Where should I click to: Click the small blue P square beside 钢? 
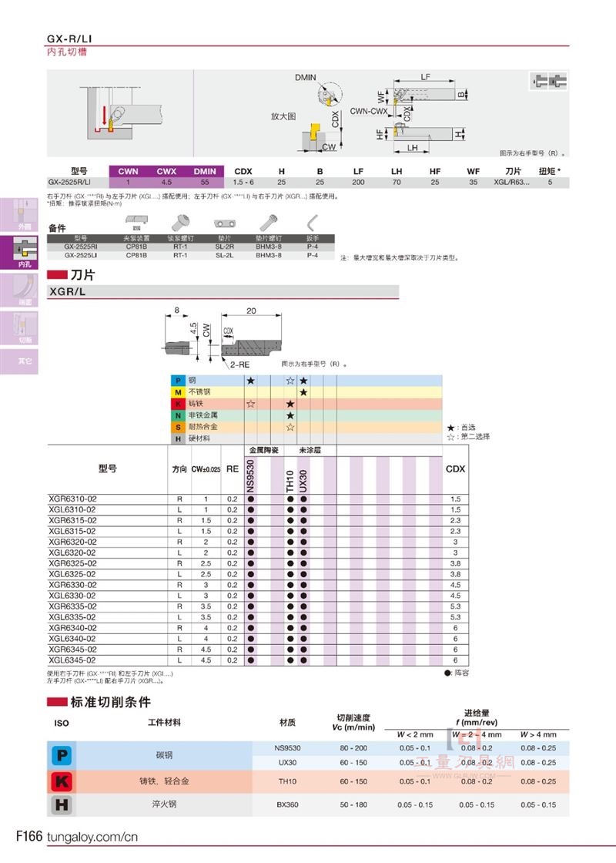click(x=178, y=381)
